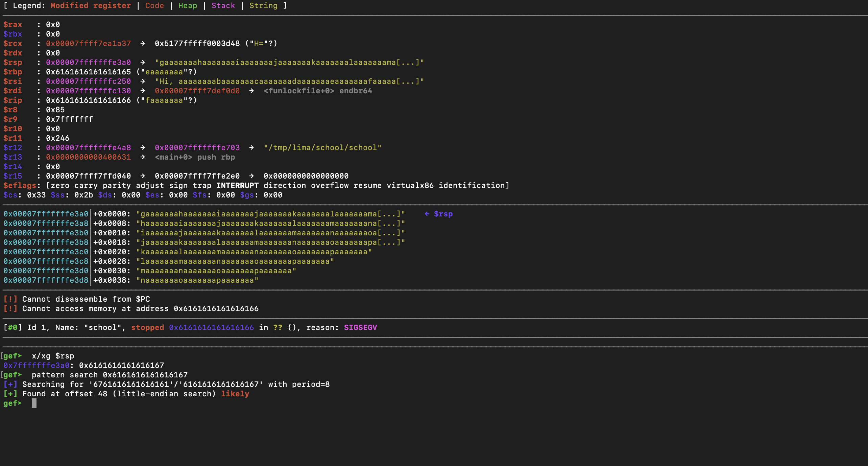This screenshot has width=868, height=466.
Task: Click output address 0x7fffffffe3a0 below x/xg
Action: (36, 366)
